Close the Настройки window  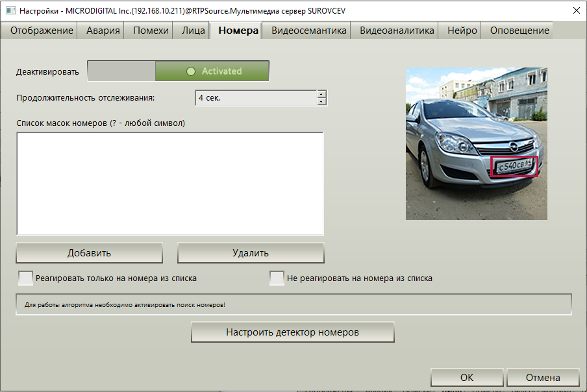point(577,10)
